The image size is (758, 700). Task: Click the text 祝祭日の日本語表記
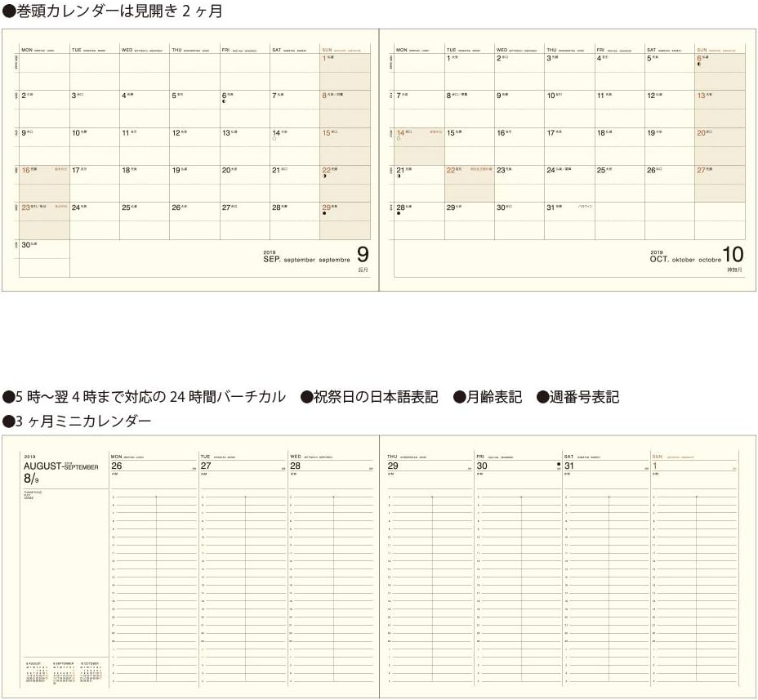369,398
